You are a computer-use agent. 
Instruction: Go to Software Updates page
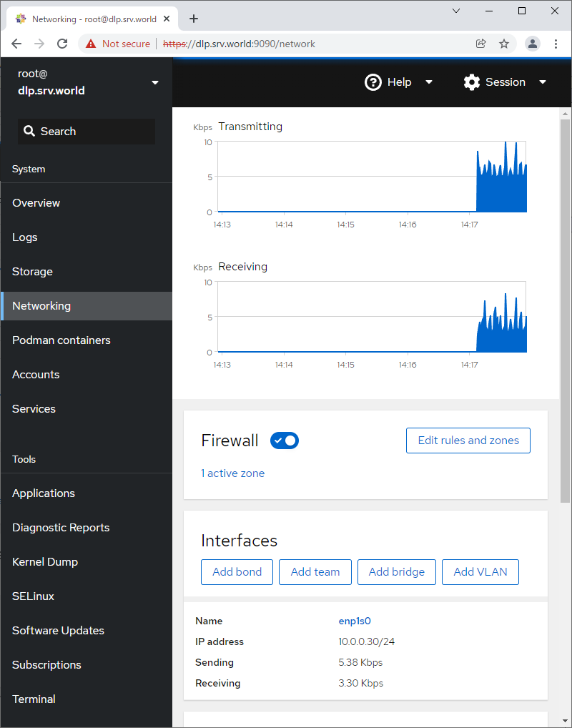click(x=58, y=631)
